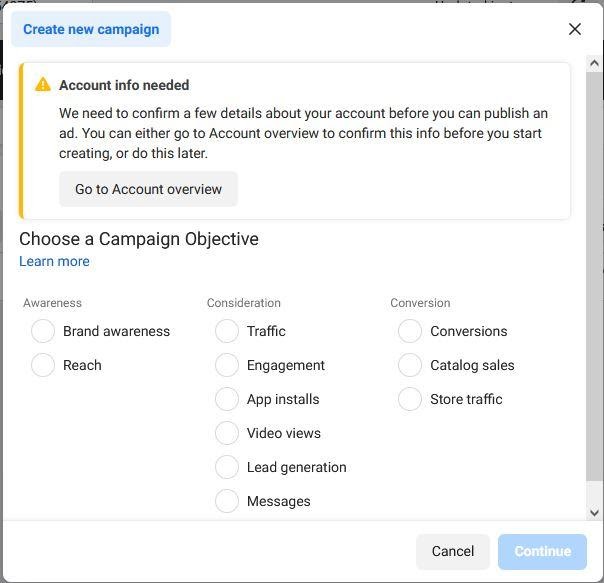
Task: Choose Traffic as campaign objective
Action: tap(227, 331)
